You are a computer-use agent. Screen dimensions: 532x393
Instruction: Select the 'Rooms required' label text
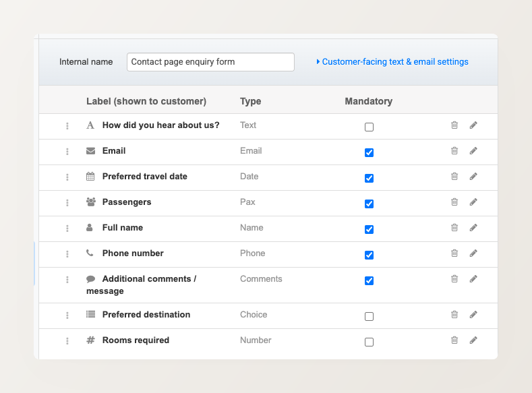pyautogui.click(x=136, y=340)
